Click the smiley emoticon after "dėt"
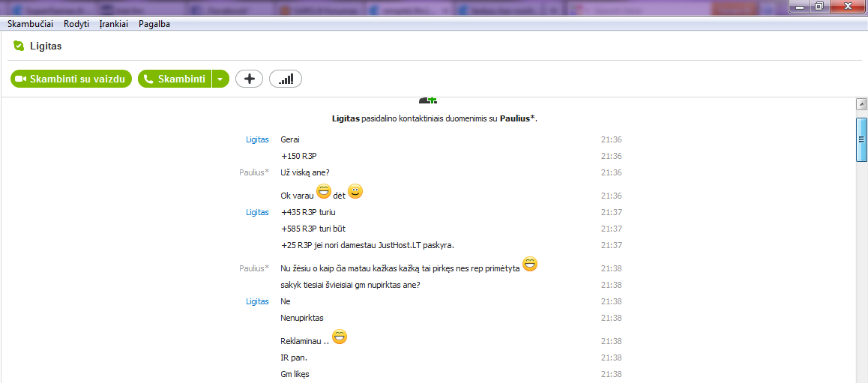This screenshot has width=868, height=383. (355, 192)
